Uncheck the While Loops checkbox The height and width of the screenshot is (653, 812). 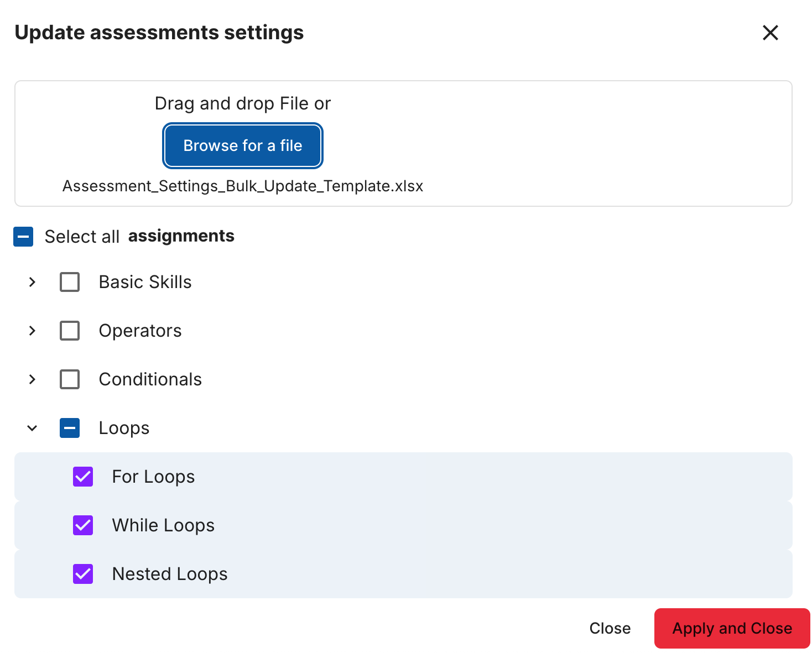83,525
